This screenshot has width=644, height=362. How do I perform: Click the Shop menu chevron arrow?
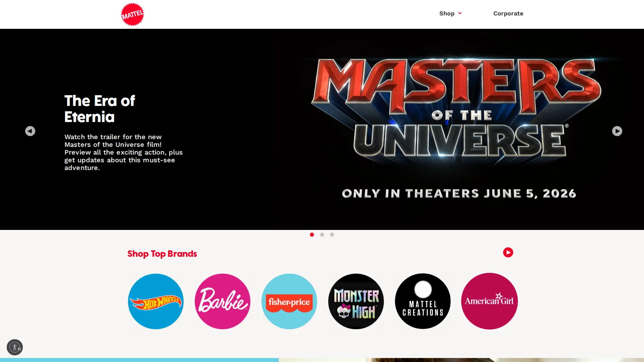pyautogui.click(x=460, y=13)
